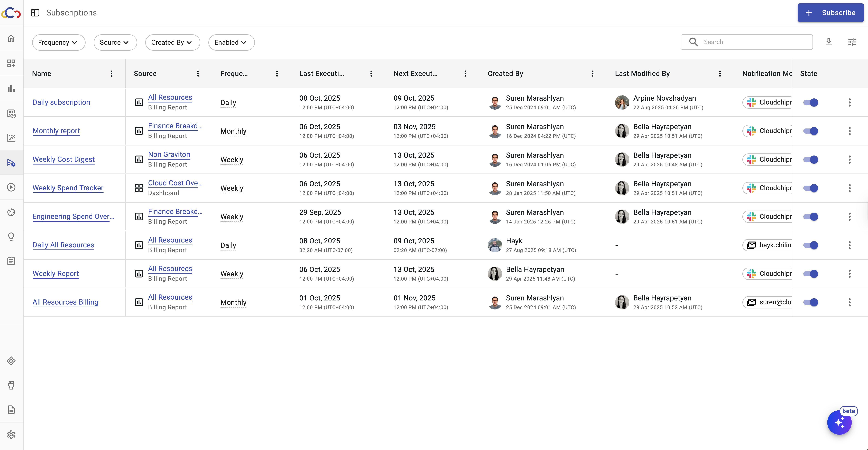Open the table filter settings icon
Screen dimensions: 868x450
click(852, 42)
